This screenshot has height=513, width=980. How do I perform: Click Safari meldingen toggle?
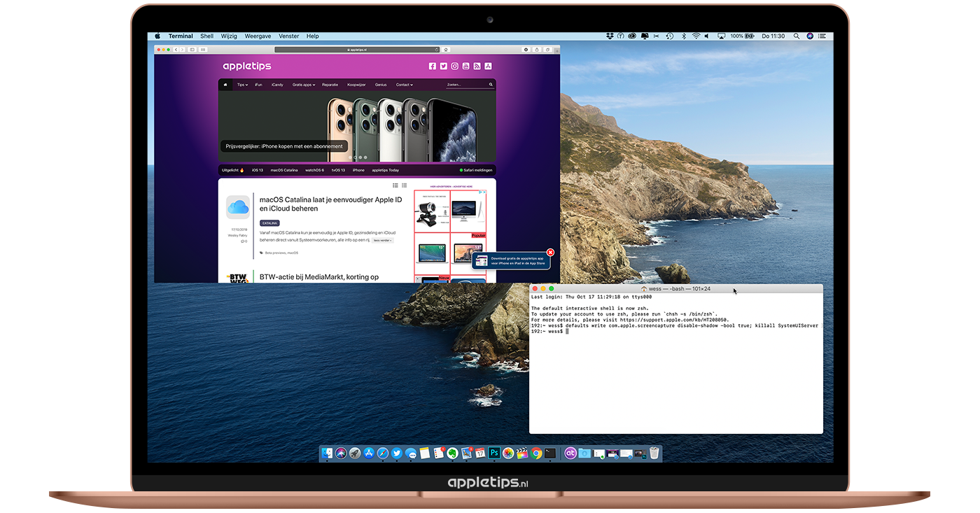476,170
